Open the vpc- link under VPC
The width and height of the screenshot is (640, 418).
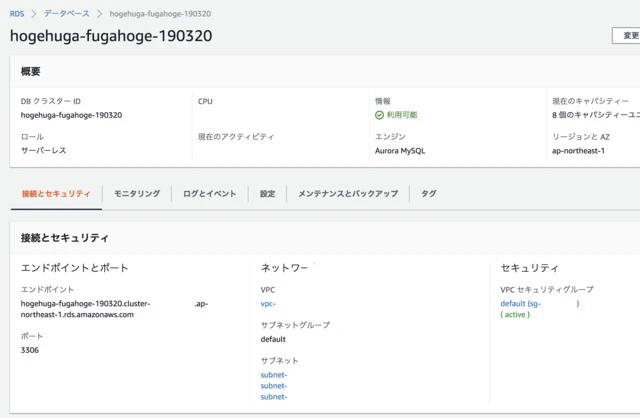click(x=268, y=304)
